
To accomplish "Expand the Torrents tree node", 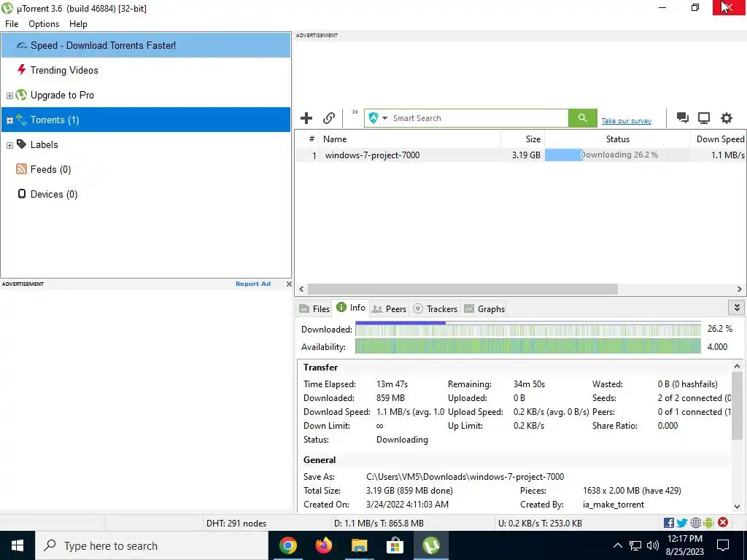I will pyautogui.click(x=9, y=120).
